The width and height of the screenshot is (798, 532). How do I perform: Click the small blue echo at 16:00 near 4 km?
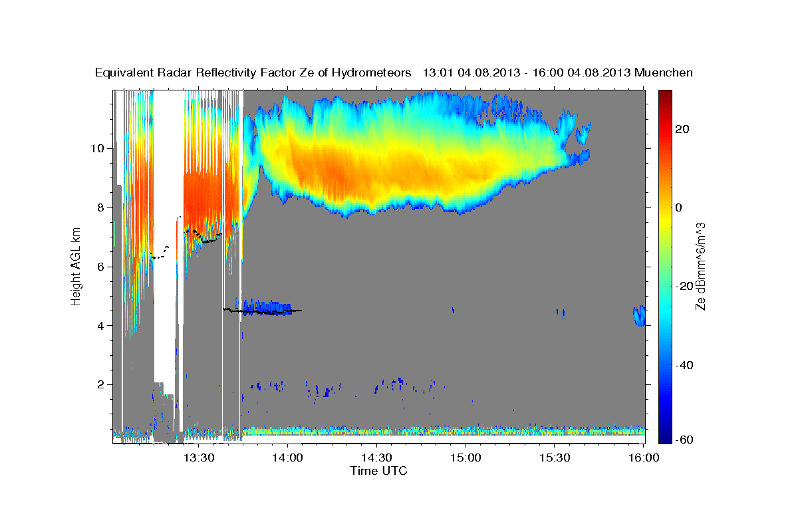(639, 316)
